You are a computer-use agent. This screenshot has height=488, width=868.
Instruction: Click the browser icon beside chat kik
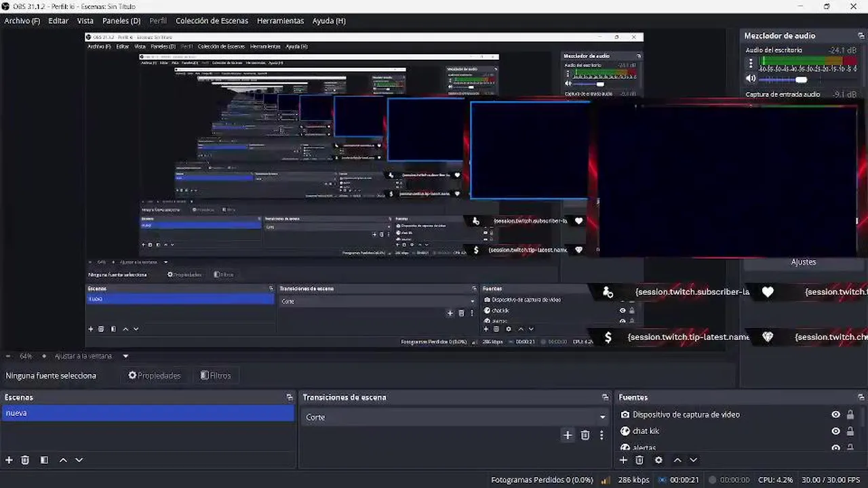point(625,431)
